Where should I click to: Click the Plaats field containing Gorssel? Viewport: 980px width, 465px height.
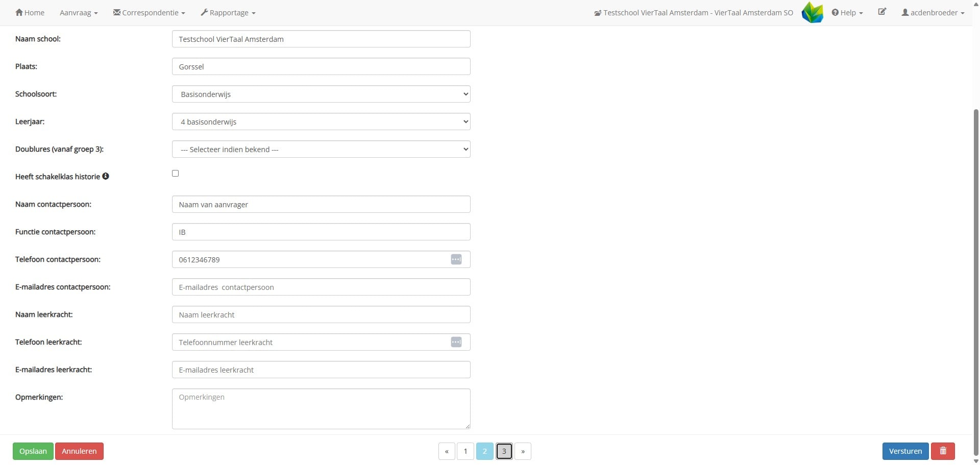[321, 66]
